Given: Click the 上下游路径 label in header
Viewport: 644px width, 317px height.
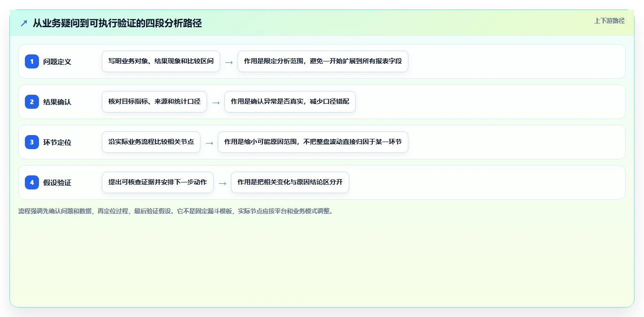Looking at the screenshot, I should (x=609, y=21).
